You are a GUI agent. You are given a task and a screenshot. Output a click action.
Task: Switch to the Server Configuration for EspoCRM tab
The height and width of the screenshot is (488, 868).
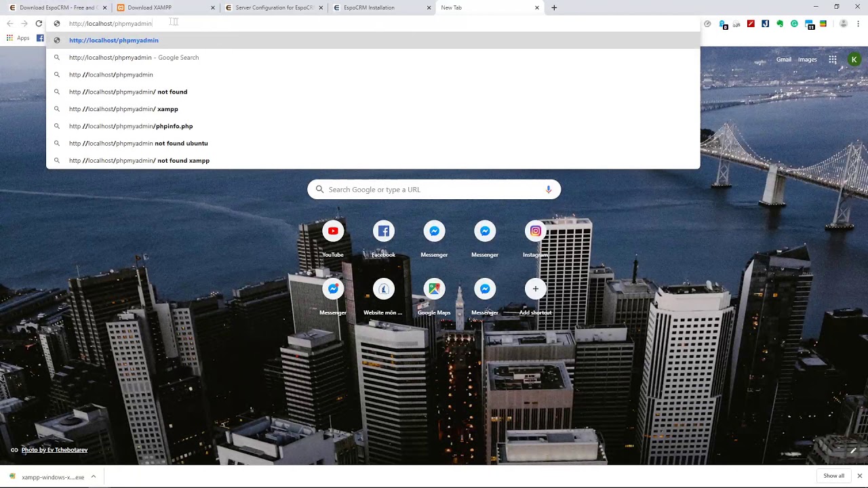[x=273, y=7]
